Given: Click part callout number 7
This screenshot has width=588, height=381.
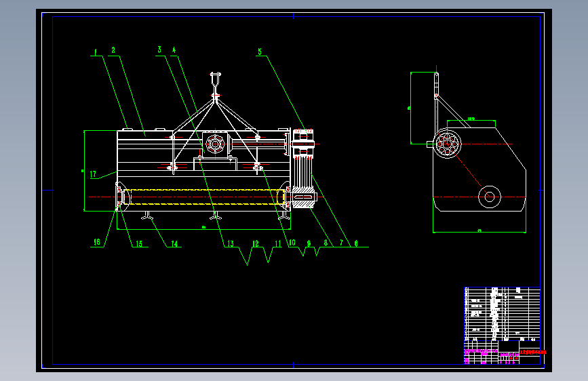Looking at the screenshot, I should click(342, 243).
